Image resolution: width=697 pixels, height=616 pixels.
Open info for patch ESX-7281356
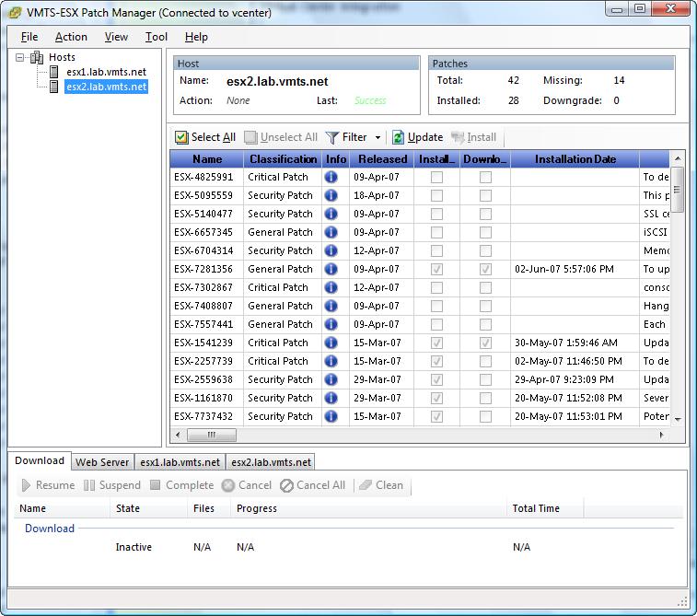click(x=331, y=269)
